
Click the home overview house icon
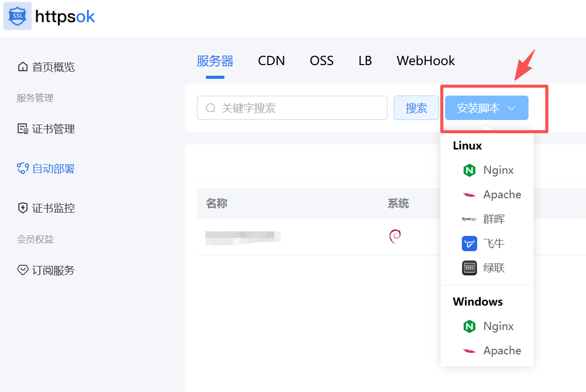click(22, 67)
